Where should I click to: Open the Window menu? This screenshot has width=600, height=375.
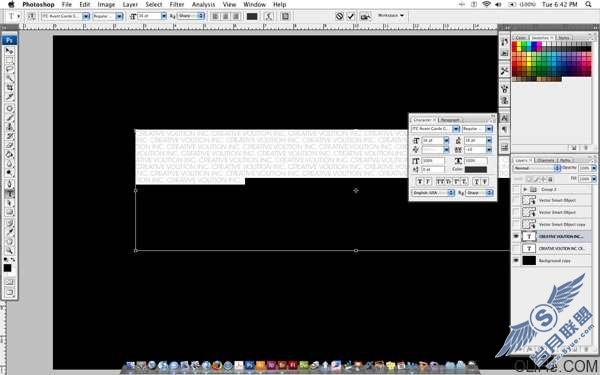pos(254,5)
